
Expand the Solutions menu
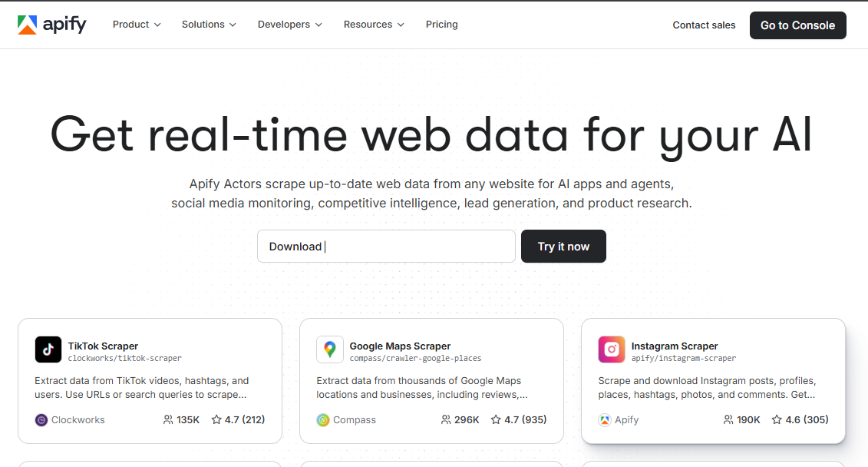208,24
